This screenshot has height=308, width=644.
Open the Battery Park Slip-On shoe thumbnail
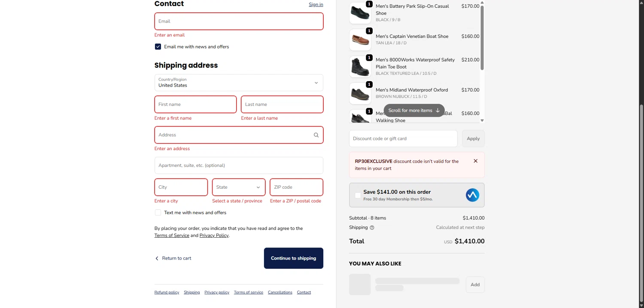pos(360,13)
